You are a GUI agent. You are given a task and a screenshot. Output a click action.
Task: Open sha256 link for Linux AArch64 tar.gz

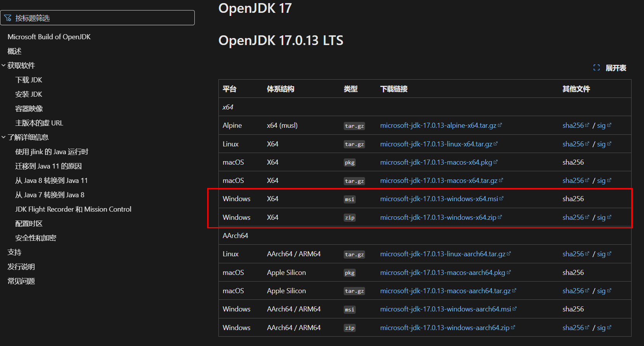[x=576, y=254]
